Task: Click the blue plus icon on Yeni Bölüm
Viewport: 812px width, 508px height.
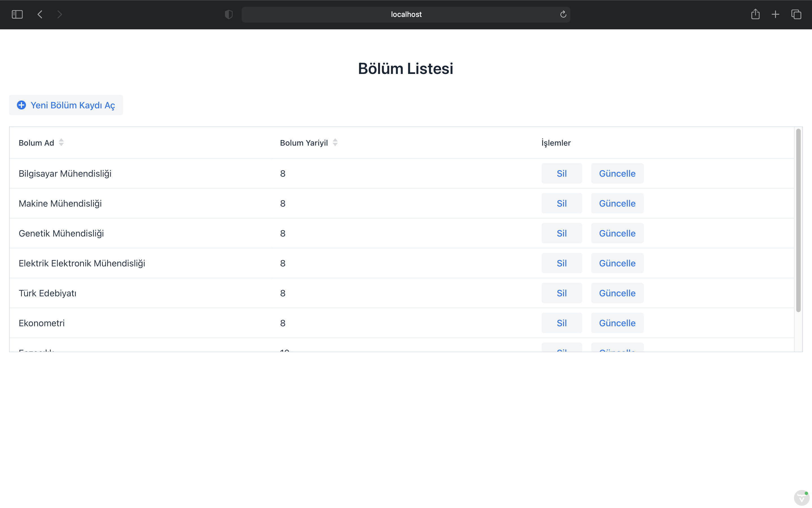Action: [x=21, y=105]
